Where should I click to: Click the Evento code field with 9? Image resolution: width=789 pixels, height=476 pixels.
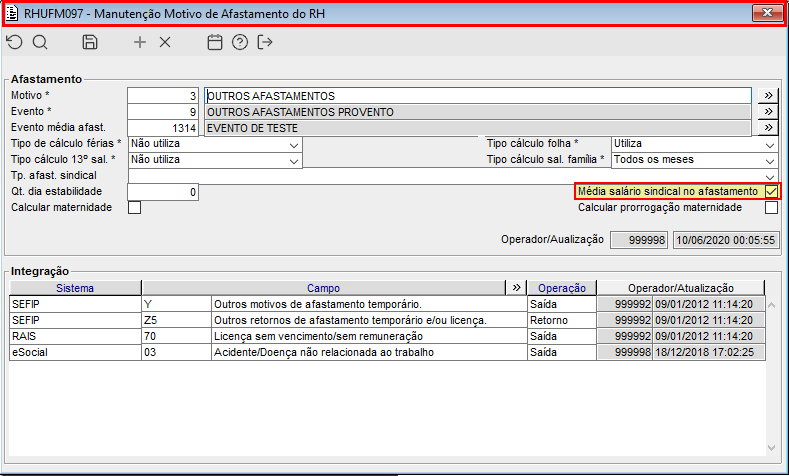pos(163,112)
